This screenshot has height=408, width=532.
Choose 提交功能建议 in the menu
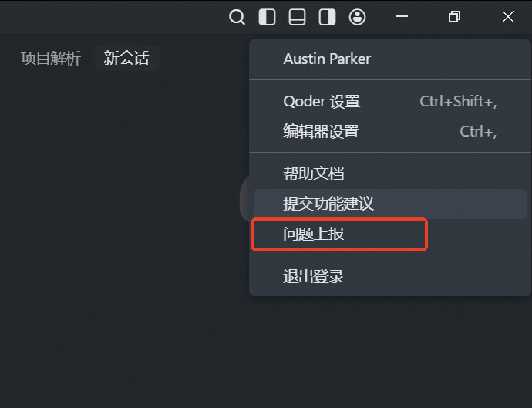(x=328, y=204)
